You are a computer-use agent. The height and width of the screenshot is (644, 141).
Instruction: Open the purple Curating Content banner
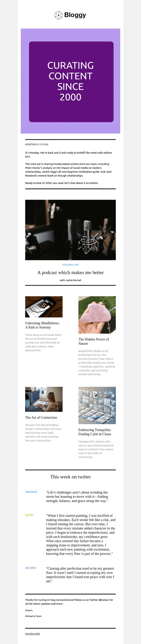tap(70, 81)
